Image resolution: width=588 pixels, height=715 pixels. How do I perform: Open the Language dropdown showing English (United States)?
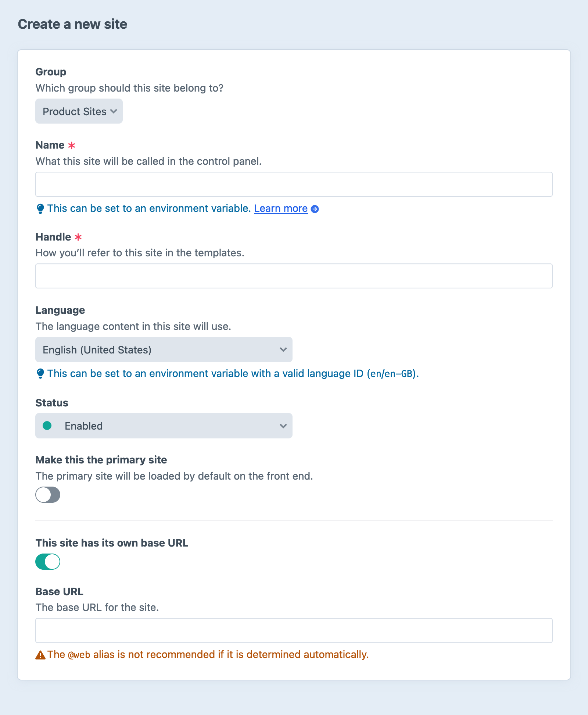pyautogui.click(x=164, y=350)
